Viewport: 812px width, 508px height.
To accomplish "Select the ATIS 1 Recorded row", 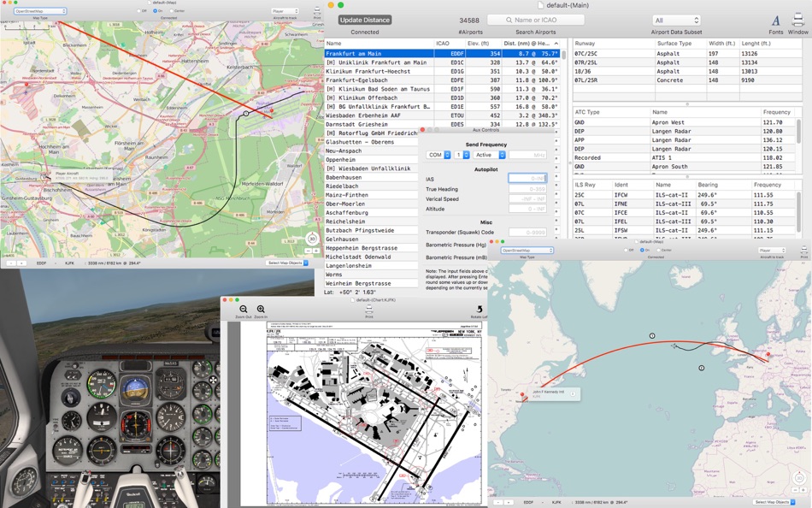I will coord(684,157).
